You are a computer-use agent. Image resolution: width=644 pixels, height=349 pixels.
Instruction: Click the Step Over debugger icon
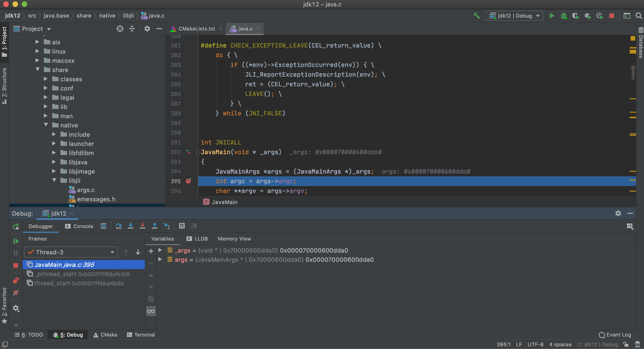tap(118, 226)
